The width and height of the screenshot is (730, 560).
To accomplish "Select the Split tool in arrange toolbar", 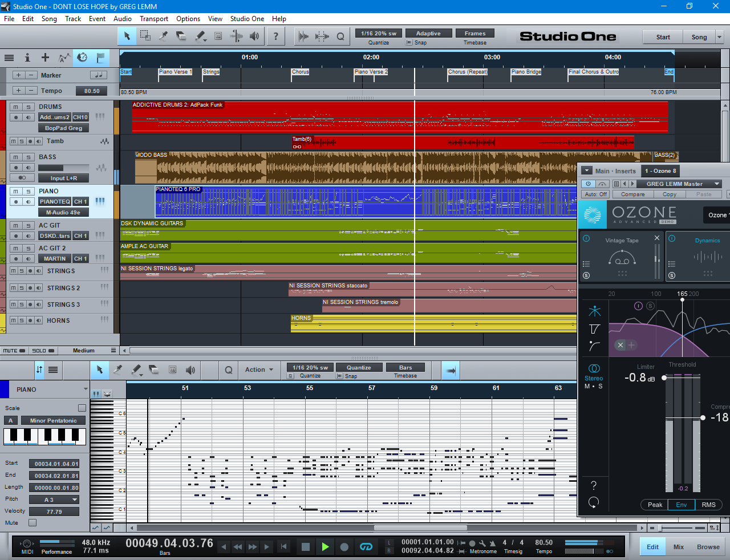I will tap(163, 36).
